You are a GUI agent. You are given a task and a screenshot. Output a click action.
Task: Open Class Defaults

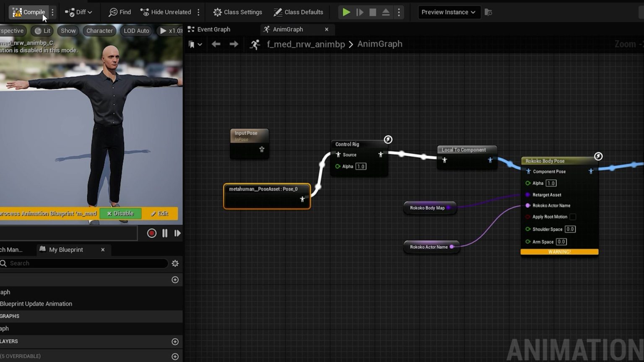click(x=298, y=12)
